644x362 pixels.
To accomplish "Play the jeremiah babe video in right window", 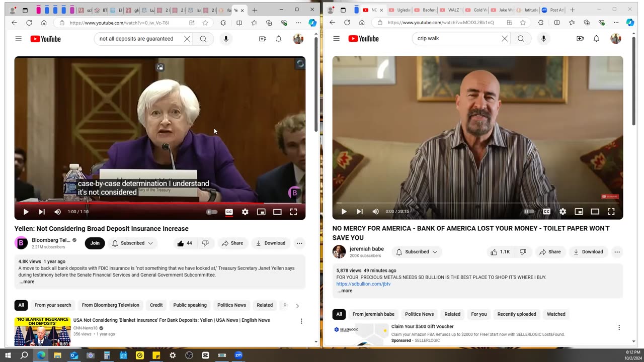I will (x=344, y=212).
